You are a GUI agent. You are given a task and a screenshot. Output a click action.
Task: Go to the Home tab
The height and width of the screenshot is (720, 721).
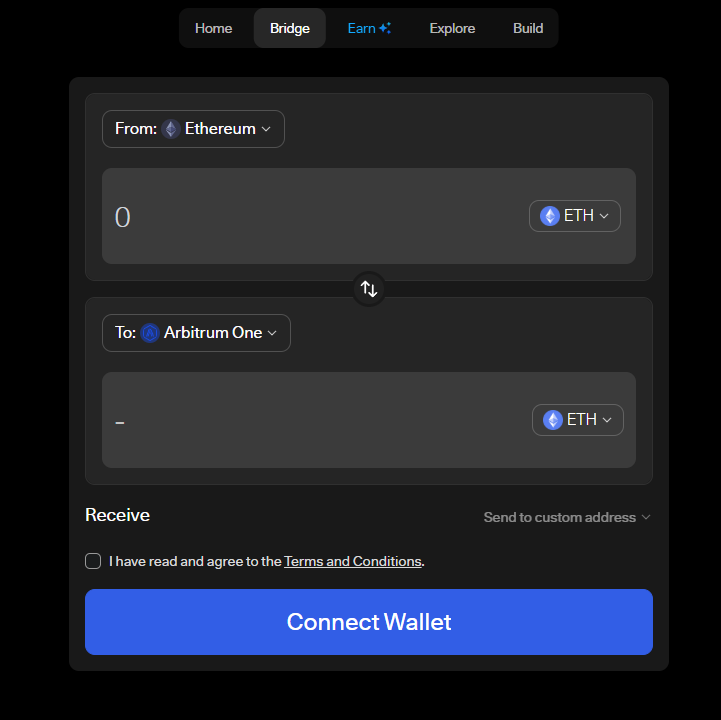[x=213, y=28]
